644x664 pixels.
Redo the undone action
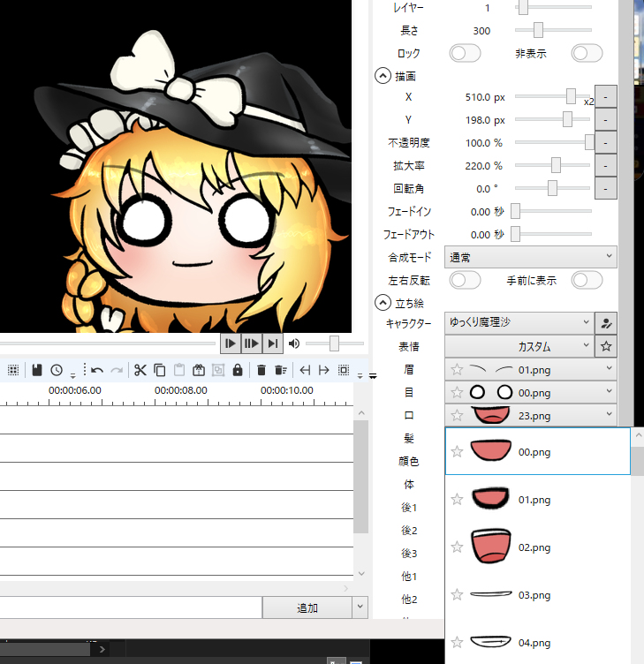pyautogui.click(x=117, y=371)
